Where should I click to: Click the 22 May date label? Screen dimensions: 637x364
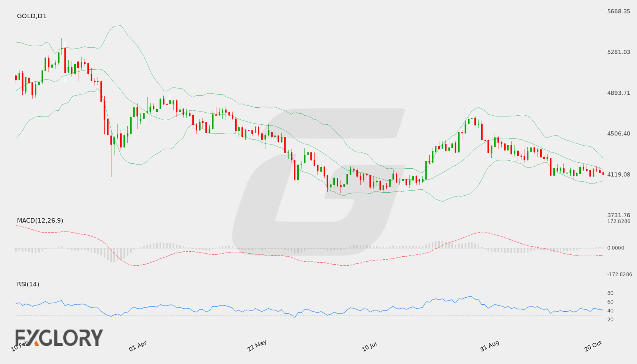[257, 346]
